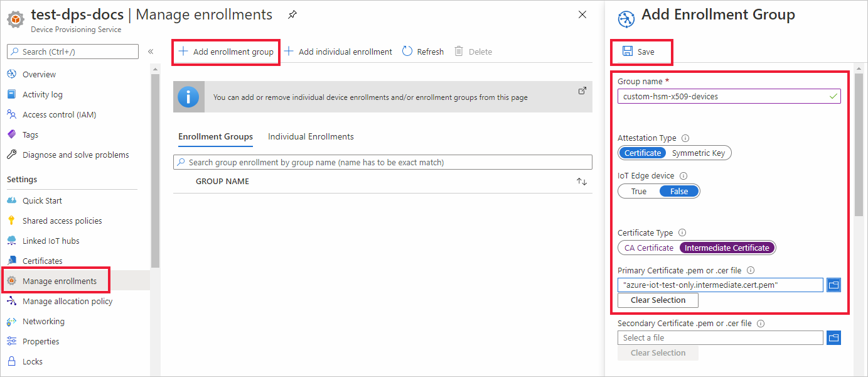Clear the Primary Certificate selection

pyautogui.click(x=658, y=300)
